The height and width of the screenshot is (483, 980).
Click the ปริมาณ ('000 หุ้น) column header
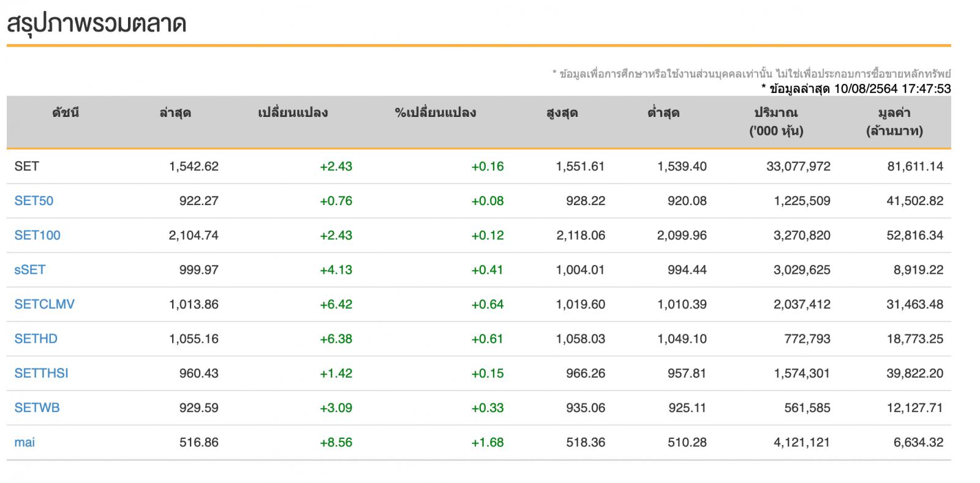coord(776,122)
